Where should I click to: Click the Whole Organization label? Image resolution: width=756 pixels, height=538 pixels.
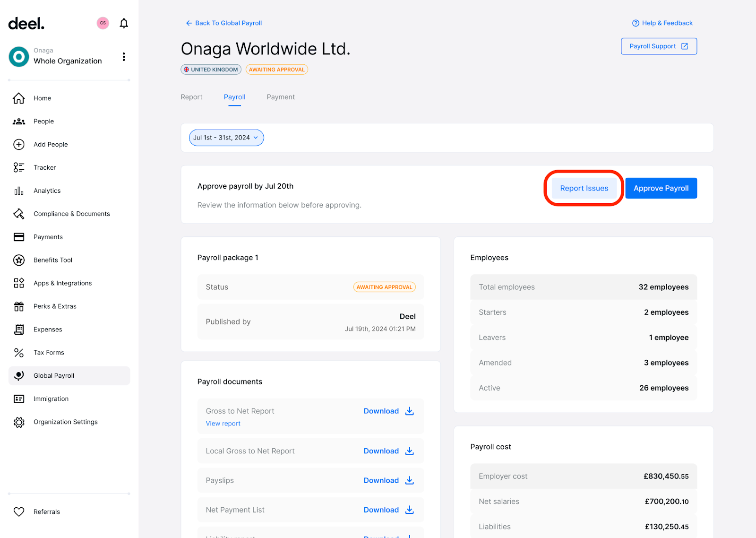click(68, 61)
